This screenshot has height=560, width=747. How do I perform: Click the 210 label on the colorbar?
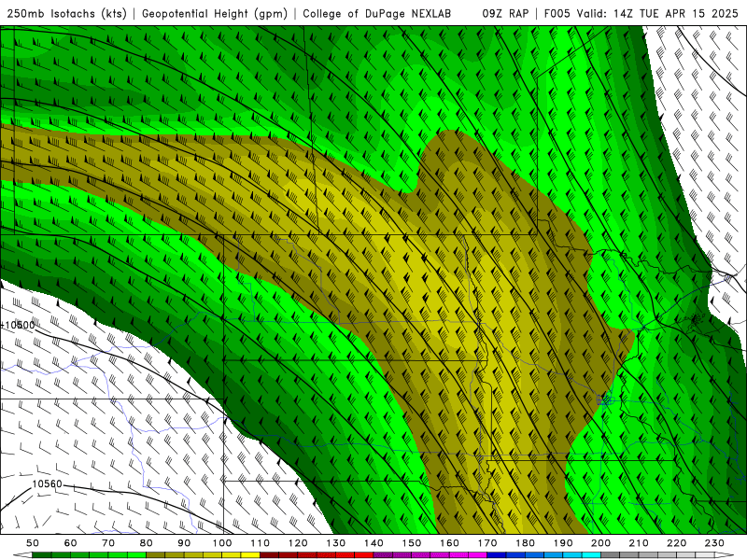tap(639, 543)
